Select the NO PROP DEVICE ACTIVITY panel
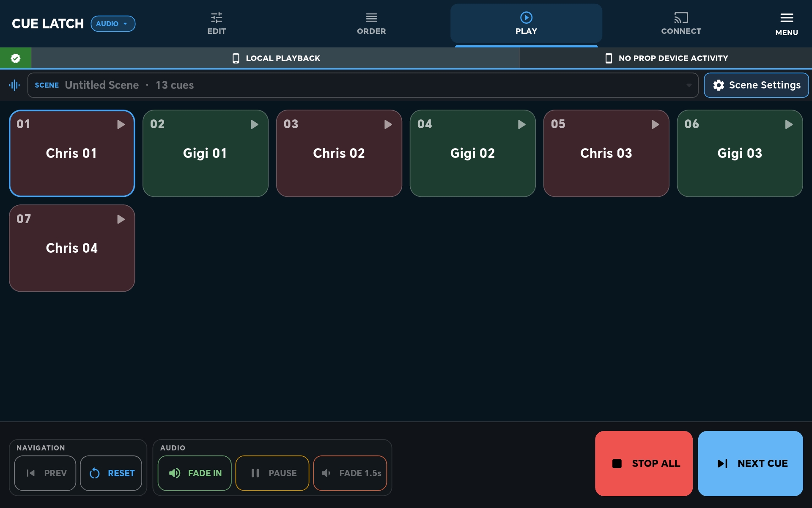The height and width of the screenshot is (508, 812). (x=666, y=58)
